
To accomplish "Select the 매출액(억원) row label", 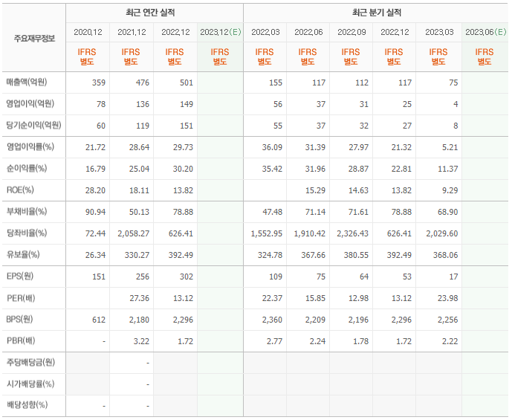I will coord(27,82).
